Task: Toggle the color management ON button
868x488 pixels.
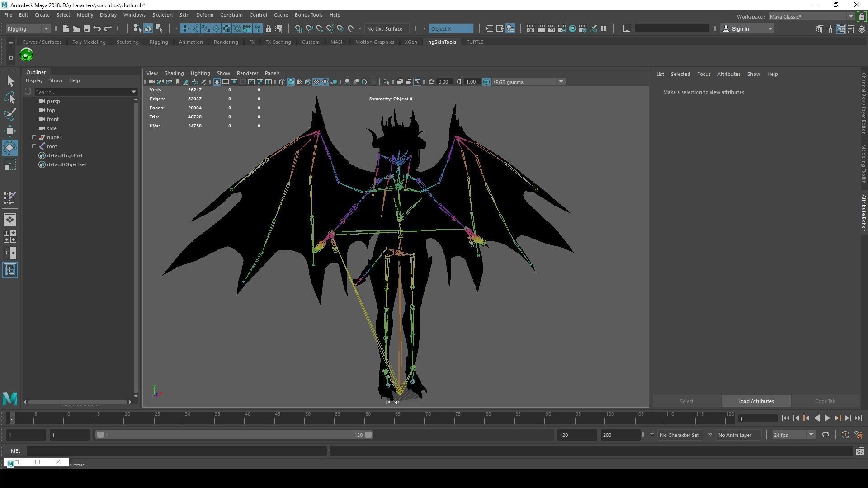Action: pos(486,82)
